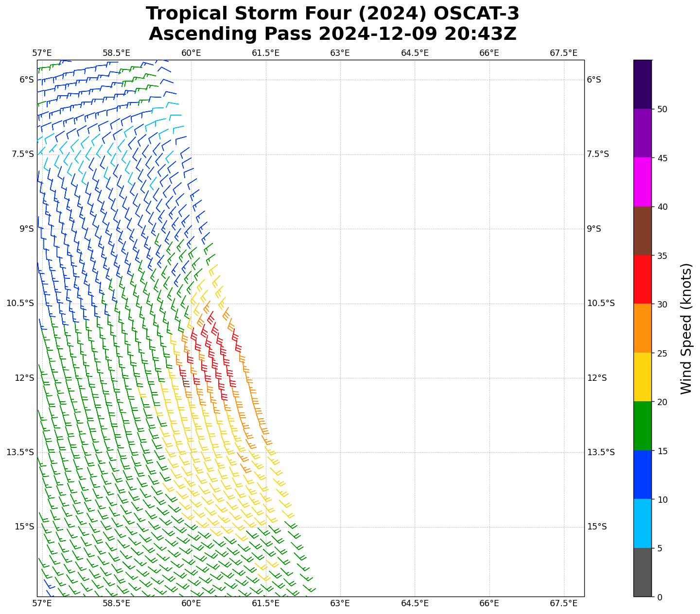The image size is (700, 614).
Task: Click the 64.5°E label on the bottom axis
Action: click(x=415, y=603)
